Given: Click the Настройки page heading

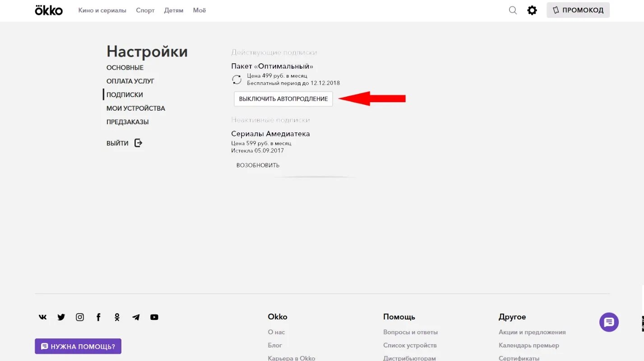Looking at the screenshot, I should [147, 52].
